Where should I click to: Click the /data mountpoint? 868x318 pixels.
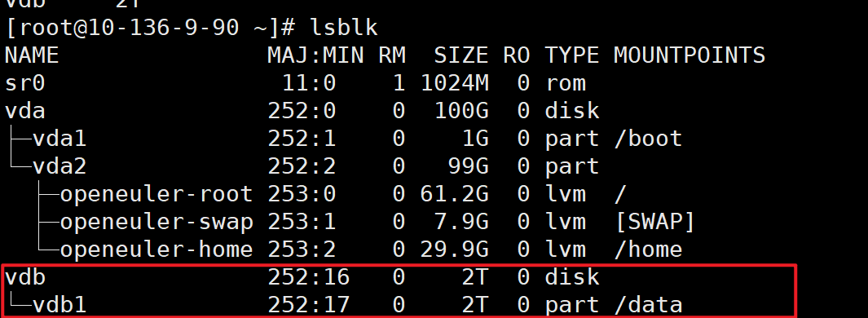click(648, 305)
